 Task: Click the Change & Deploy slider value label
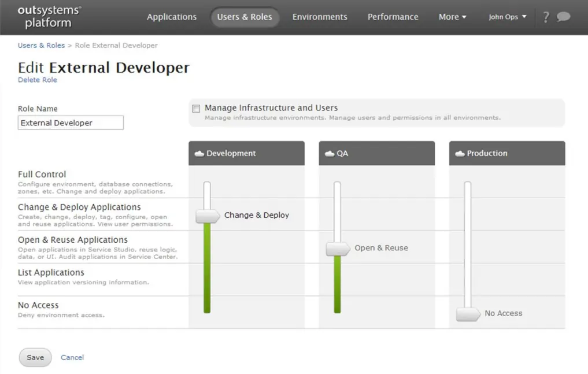tap(257, 215)
